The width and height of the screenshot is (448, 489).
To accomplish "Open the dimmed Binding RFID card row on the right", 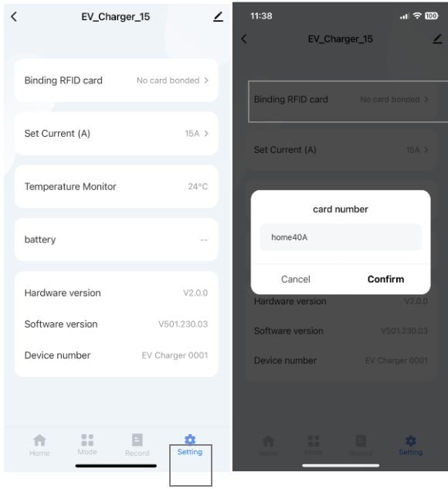I will [x=348, y=101].
